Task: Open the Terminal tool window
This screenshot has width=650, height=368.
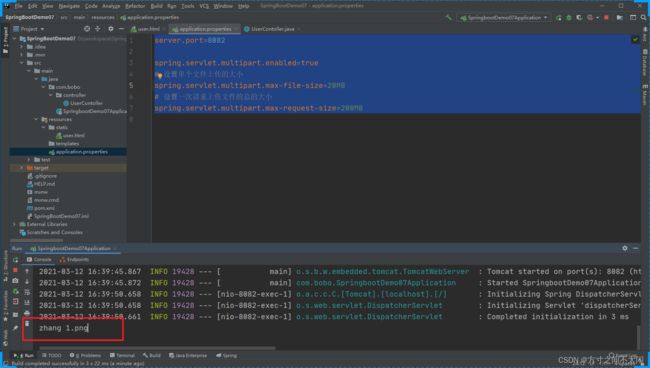Action: (x=122, y=356)
